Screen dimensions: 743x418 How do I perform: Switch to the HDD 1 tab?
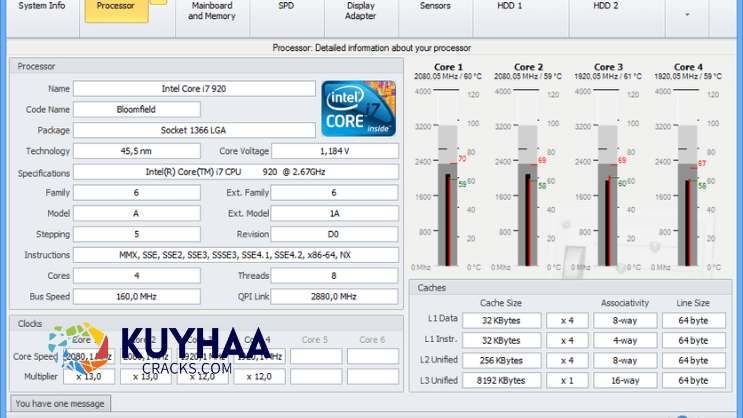pos(510,6)
